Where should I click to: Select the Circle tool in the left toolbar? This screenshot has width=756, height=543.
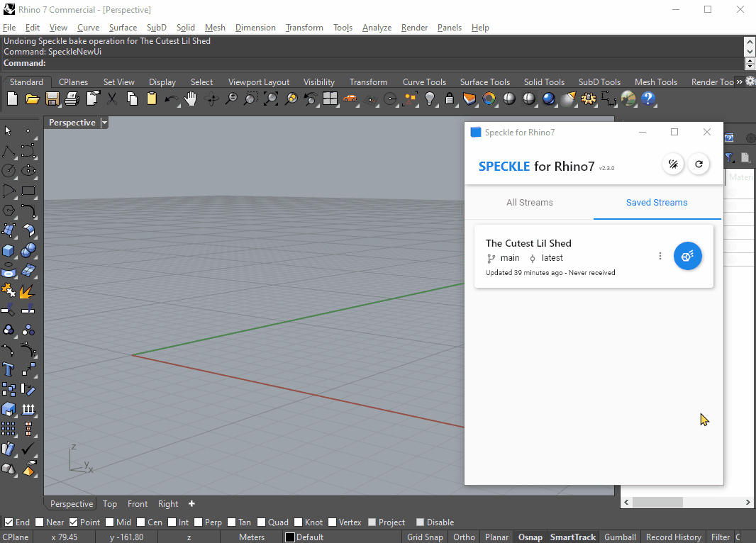coord(9,171)
